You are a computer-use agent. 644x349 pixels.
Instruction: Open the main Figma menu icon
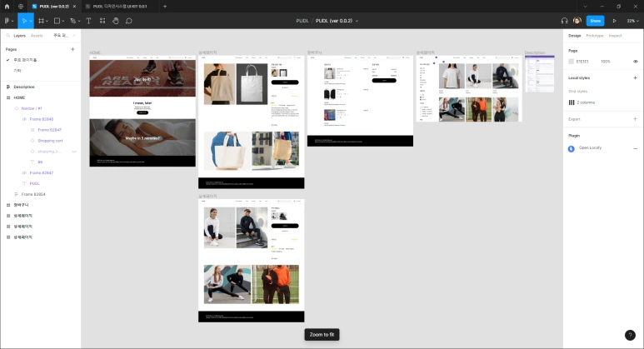[x=7, y=21]
